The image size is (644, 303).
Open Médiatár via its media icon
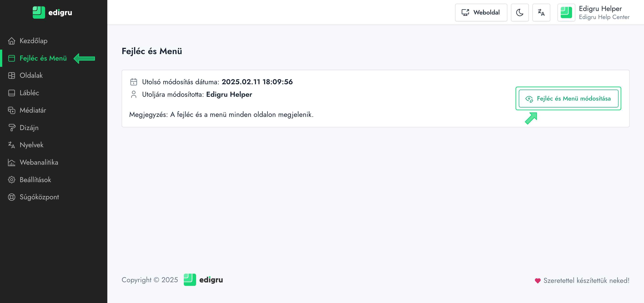(11, 110)
